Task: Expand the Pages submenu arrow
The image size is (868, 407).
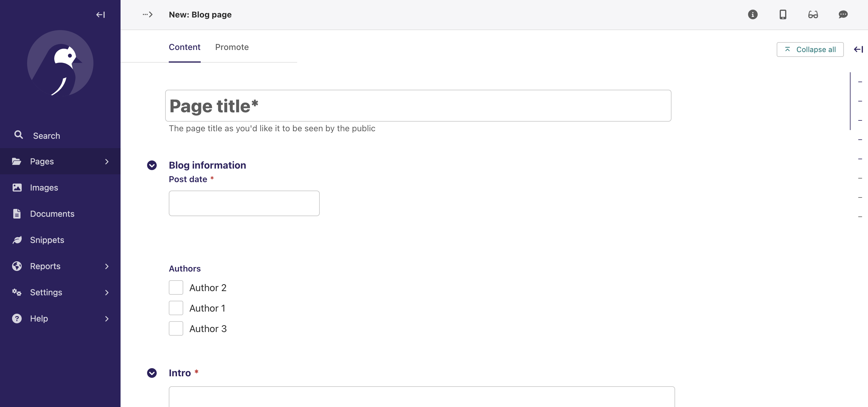Action: coord(107,162)
